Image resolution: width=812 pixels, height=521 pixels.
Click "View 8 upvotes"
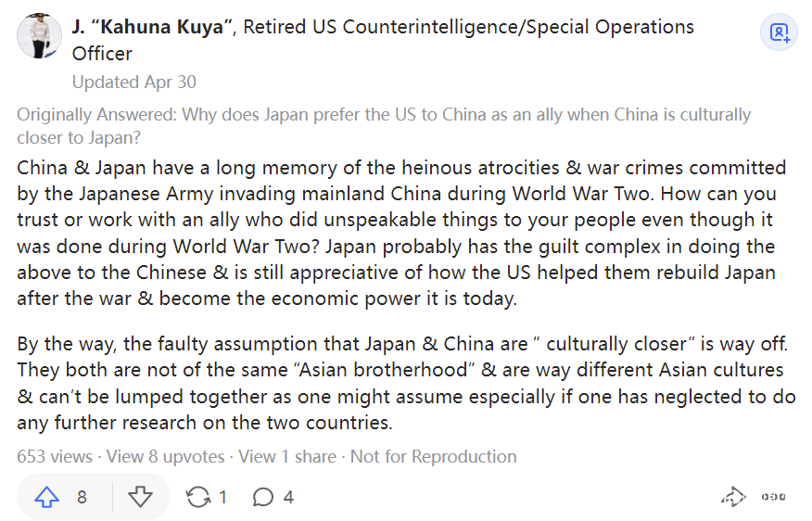pyautogui.click(x=166, y=456)
